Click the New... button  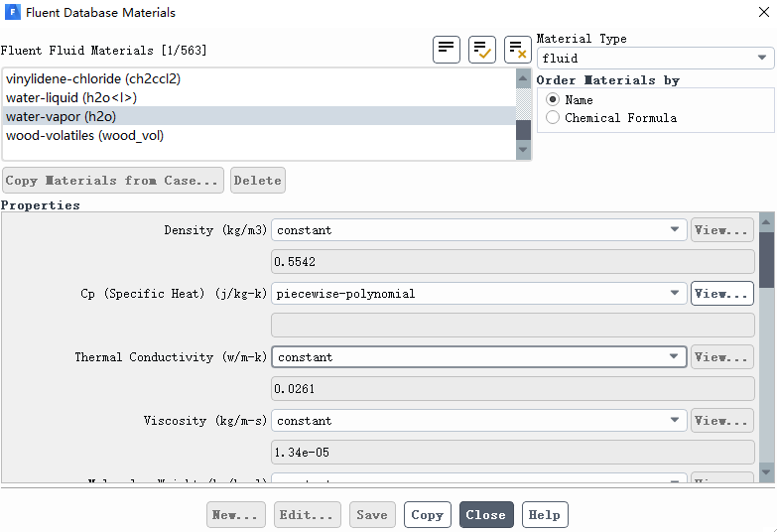pyautogui.click(x=236, y=515)
